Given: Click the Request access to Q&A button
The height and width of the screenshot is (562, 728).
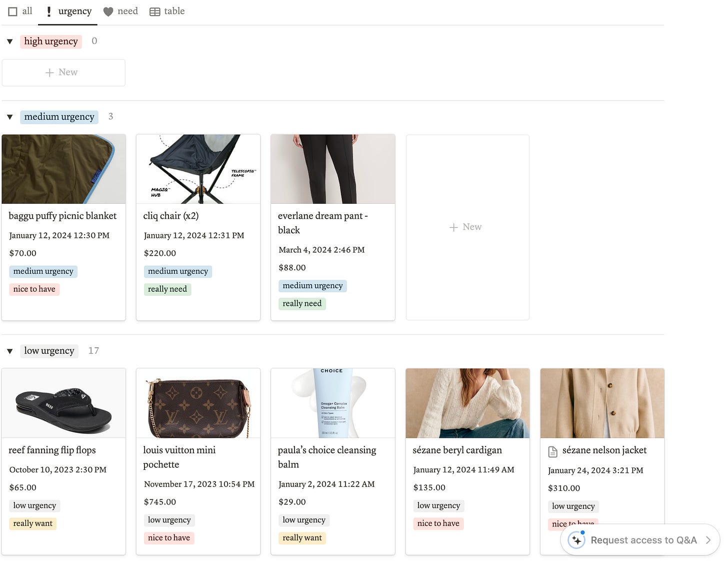Looking at the screenshot, I should click(x=640, y=540).
